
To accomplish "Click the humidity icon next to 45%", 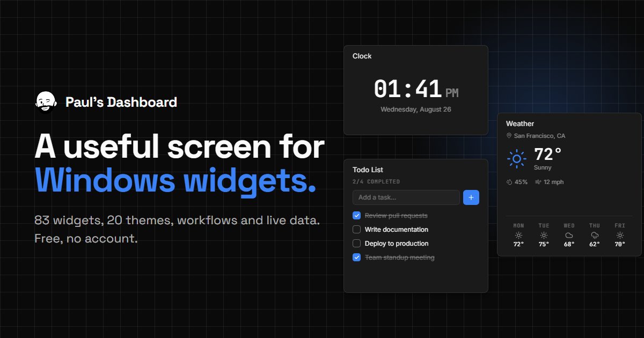I will coord(509,182).
